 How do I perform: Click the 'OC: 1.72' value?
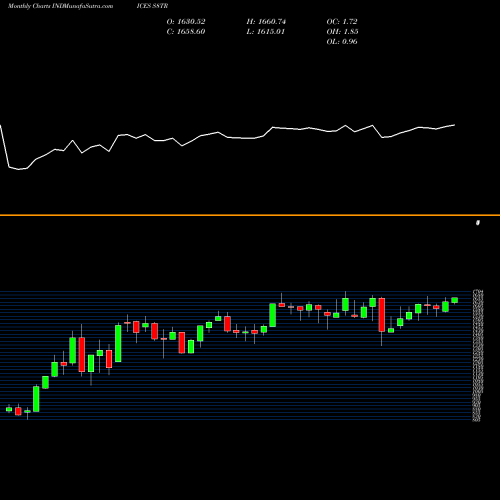(342, 22)
